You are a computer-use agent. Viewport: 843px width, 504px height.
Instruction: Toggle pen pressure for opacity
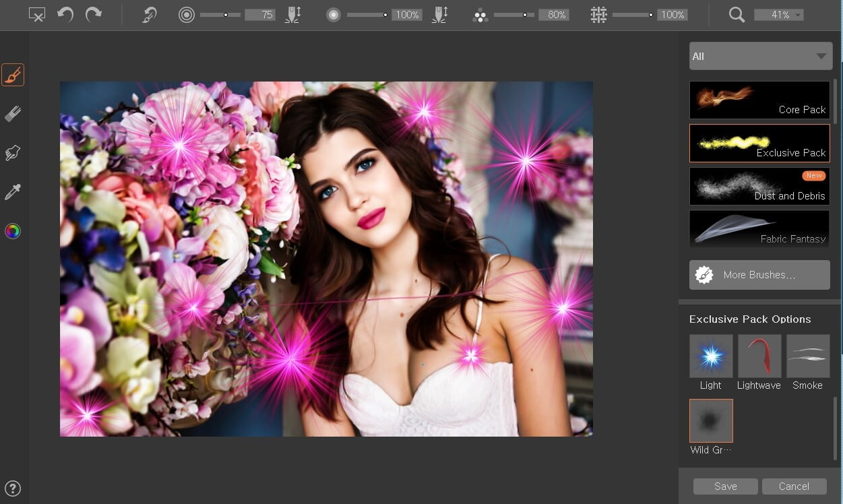[x=439, y=15]
